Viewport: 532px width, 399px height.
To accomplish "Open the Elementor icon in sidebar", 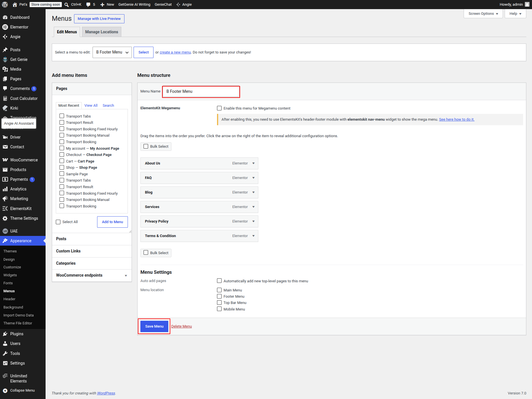I will [5, 27].
